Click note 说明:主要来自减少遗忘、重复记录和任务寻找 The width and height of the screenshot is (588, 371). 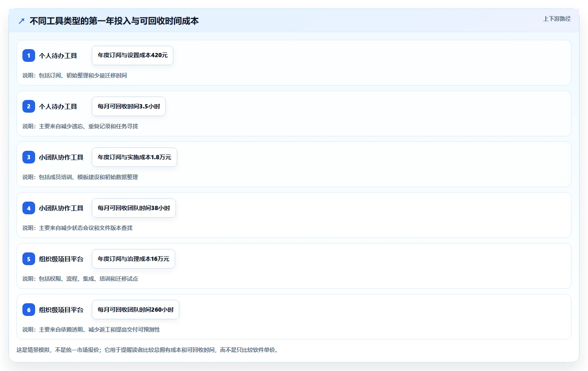point(80,126)
